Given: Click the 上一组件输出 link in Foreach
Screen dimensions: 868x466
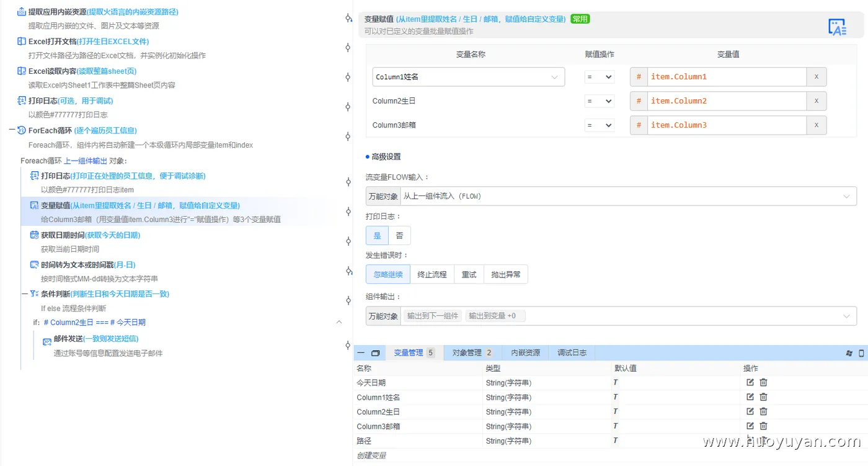Looking at the screenshot, I should [86, 161].
